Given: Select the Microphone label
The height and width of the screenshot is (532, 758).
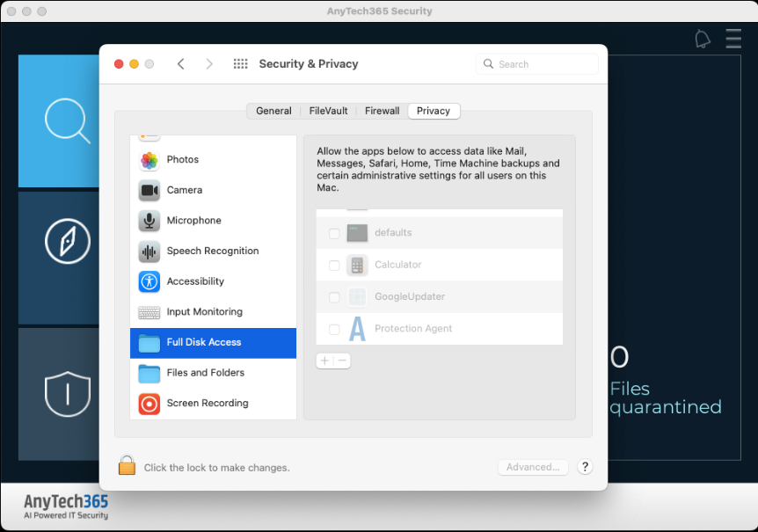Looking at the screenshot, I should coord(193,221).
